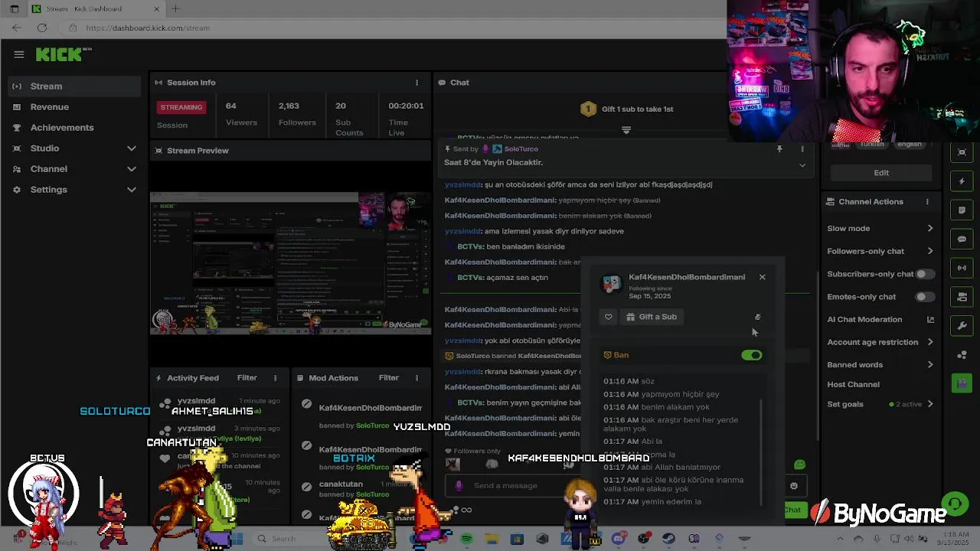Click the broadcast signal icon in right sidebar
The height and width of the screenshot is (551, 980).
click(x=962, y=268)
